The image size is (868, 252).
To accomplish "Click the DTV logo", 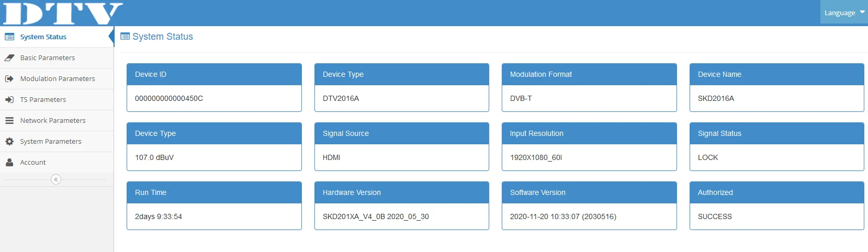I will tap(63, 14).
